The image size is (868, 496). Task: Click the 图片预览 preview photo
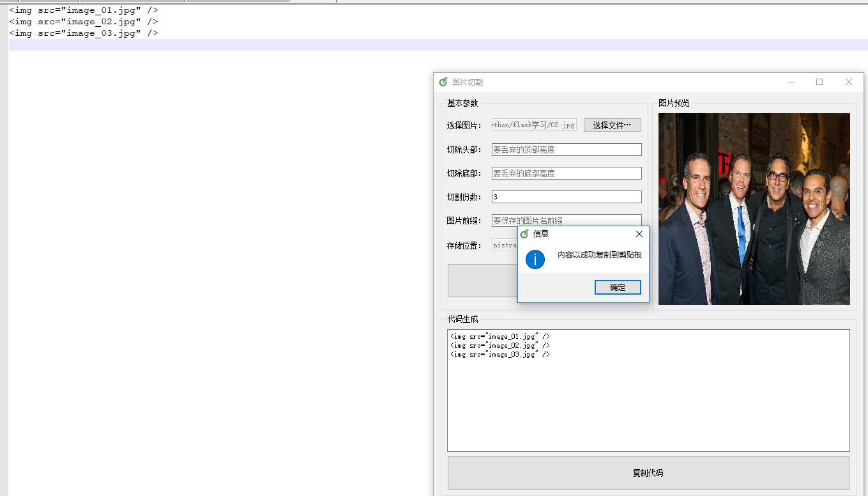point(754,209)
